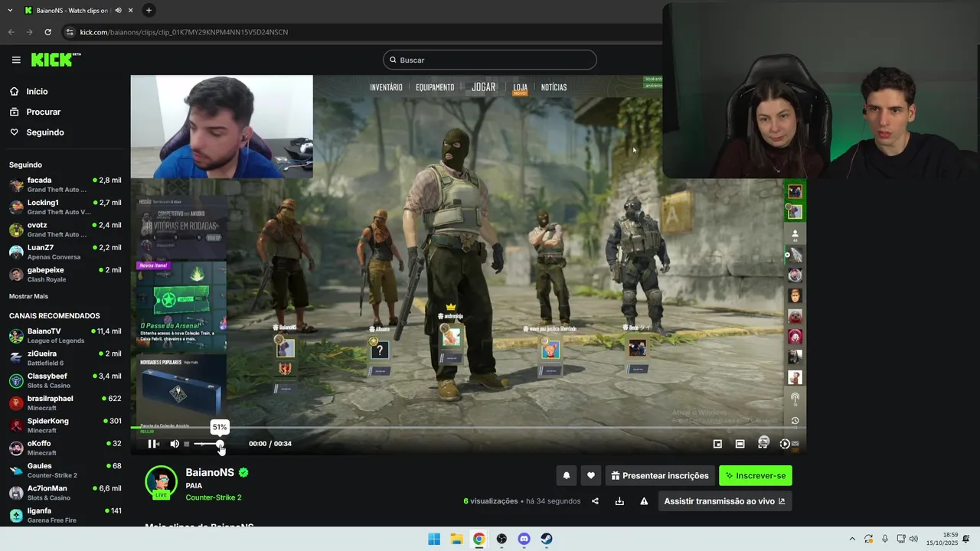Open recommended channel ziGueira
980x551 pixels.
(64, 357)
